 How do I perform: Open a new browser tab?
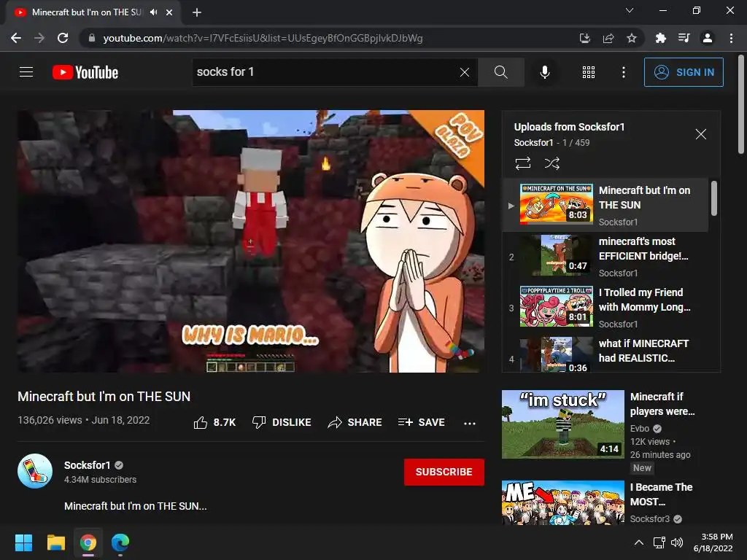tap(197, 12)
